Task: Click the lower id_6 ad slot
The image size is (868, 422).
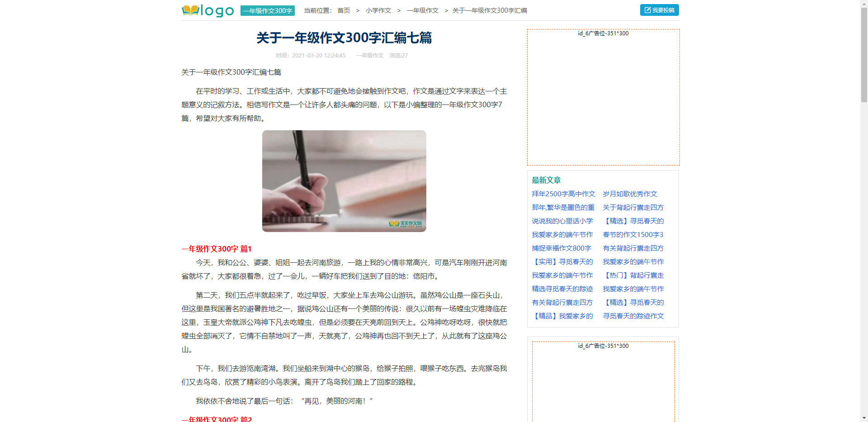Action: click(603, 382)
